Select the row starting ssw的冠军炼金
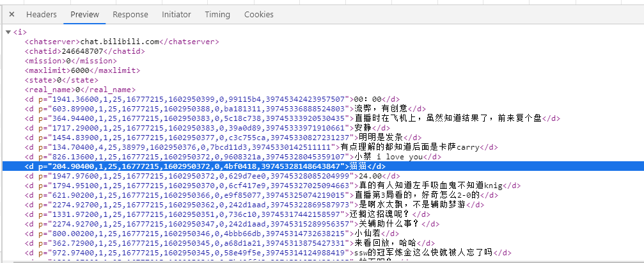Screen dimensions: 644x263 (x=268, y=252)
